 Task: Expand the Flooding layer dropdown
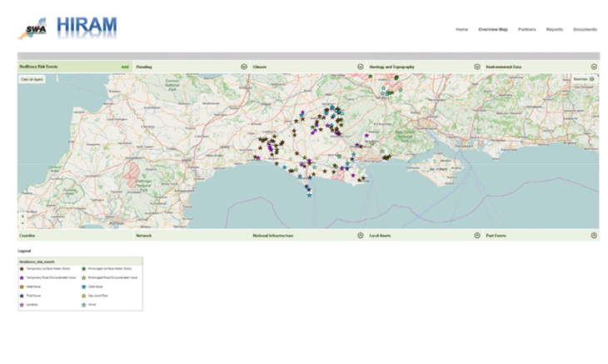244,67
